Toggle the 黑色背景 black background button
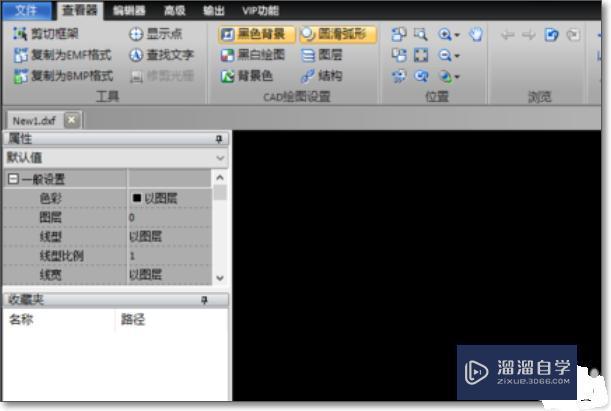This screenshot has height=411, width=611. tap(256, 34)
